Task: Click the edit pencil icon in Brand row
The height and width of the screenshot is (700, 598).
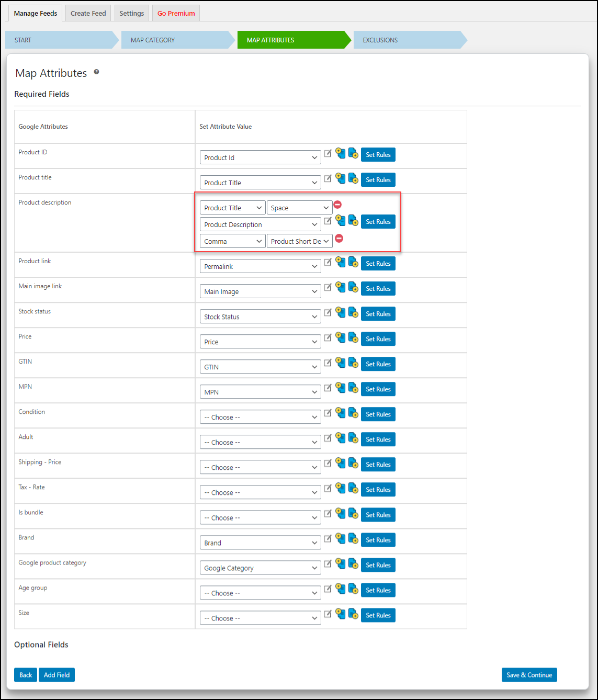Action: pyautogui.click(x=328, y=538)
